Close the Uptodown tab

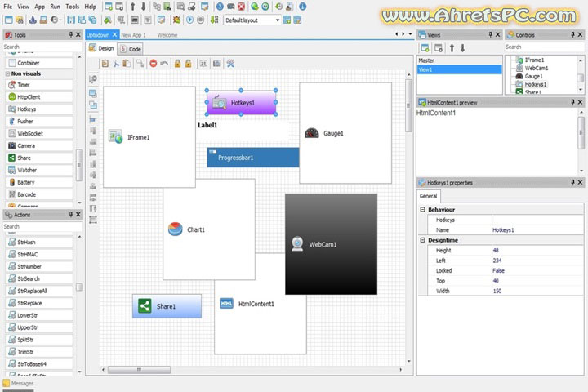tap(115, 34)
